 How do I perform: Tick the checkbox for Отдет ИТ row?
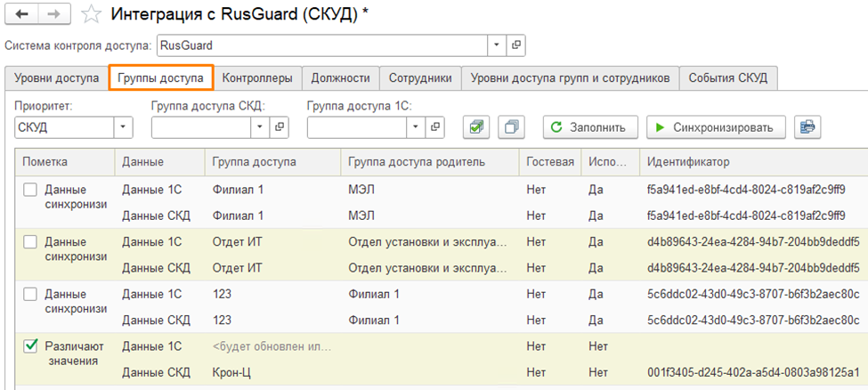click(30, 242)
